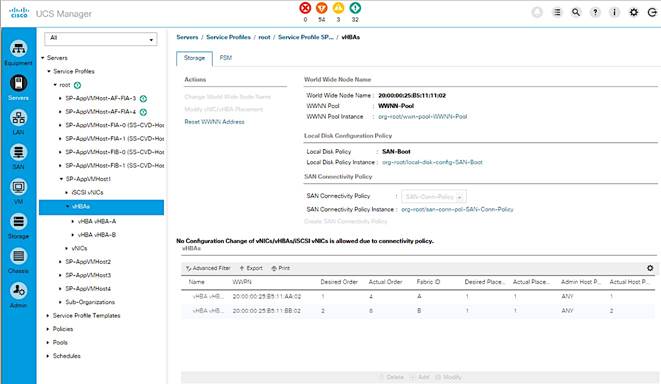Open the Equipment navigation icon
Viewport: 661px width, 384px height.
pos(18,49)
